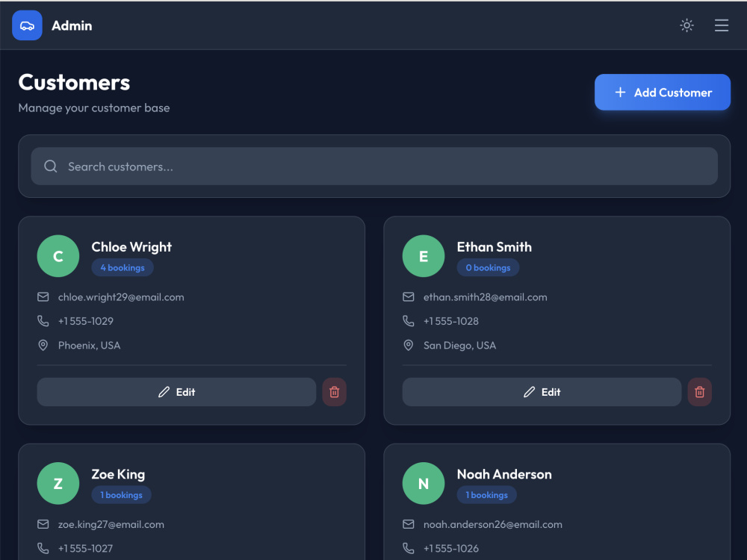
Task: Click the Manage your customer base subtitle
Action: [x=94, y=108]
